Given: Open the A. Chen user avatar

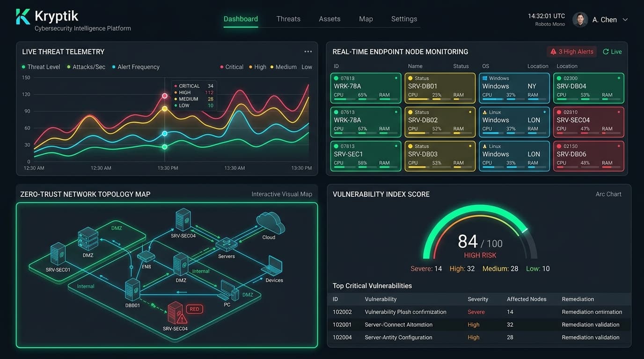Looking at the screenshot, I should [580, 20].
